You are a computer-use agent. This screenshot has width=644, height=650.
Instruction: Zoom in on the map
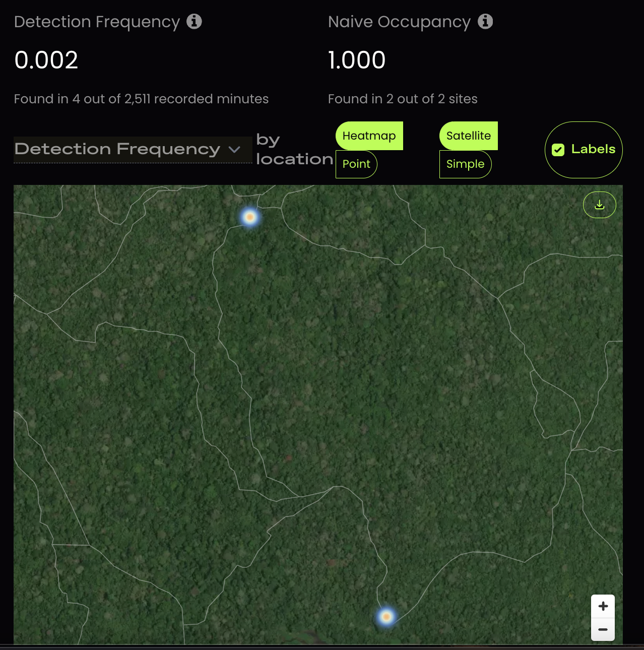point(603,606)
